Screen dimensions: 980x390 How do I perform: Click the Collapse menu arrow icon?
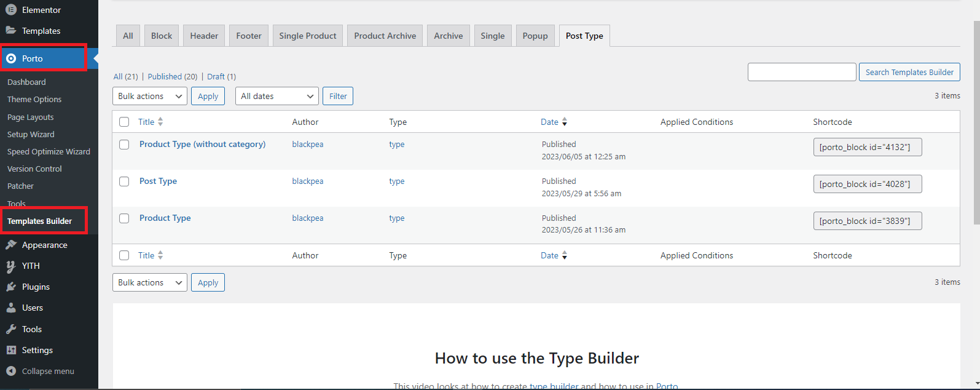11,371
